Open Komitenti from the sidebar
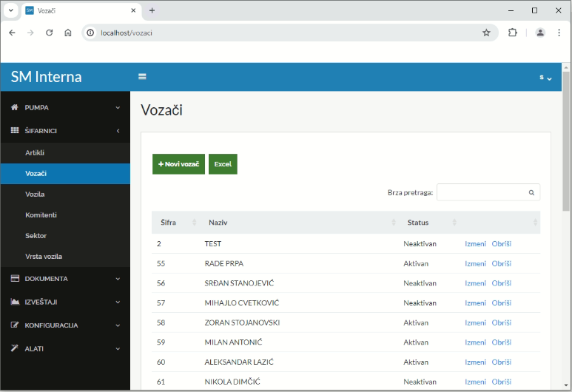The width and height of the screenshot is (572, 392). 41,215
